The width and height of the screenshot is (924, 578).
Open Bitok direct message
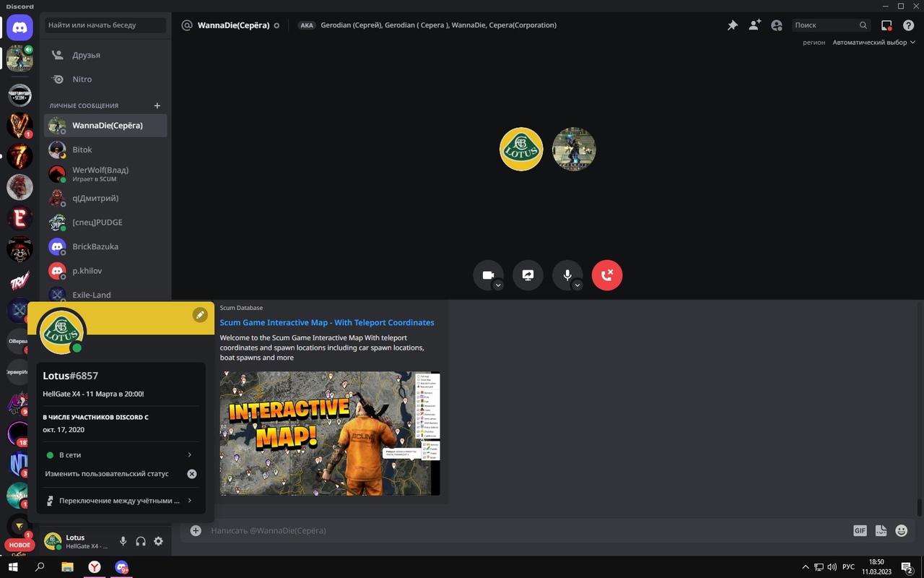(x=105, y=150)
